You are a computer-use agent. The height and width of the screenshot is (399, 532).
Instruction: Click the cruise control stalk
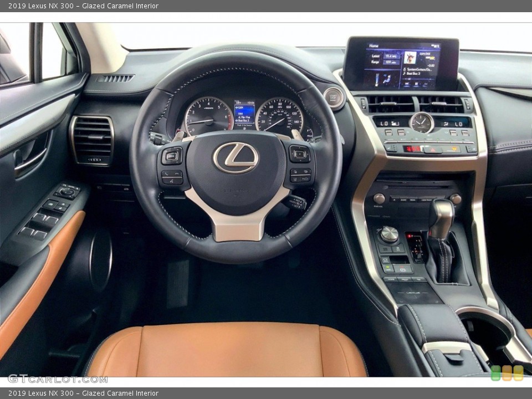tap(295, 203)
